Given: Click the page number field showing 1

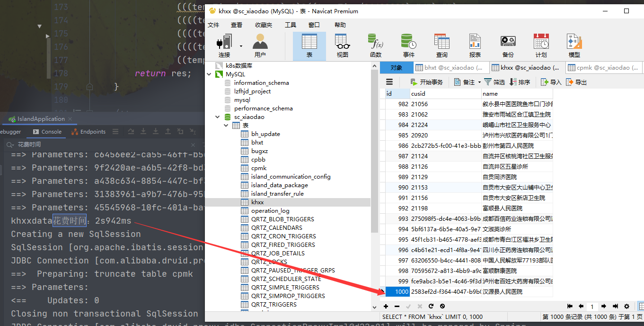Looking at the screenshot, I should tap(592, 307).
